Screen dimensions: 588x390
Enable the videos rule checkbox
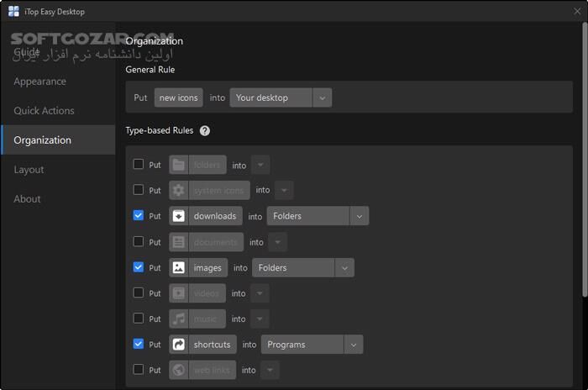tap(139, 292)
